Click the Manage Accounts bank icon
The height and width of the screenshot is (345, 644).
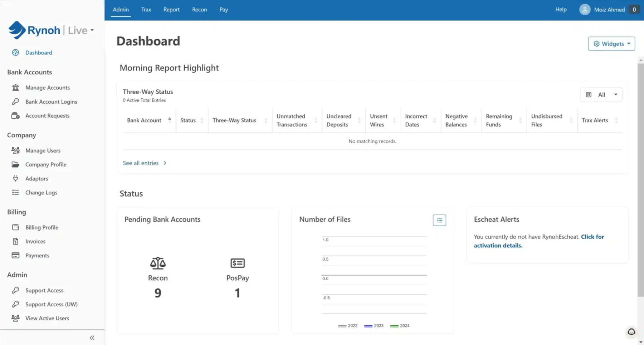(x=15, y=88)
